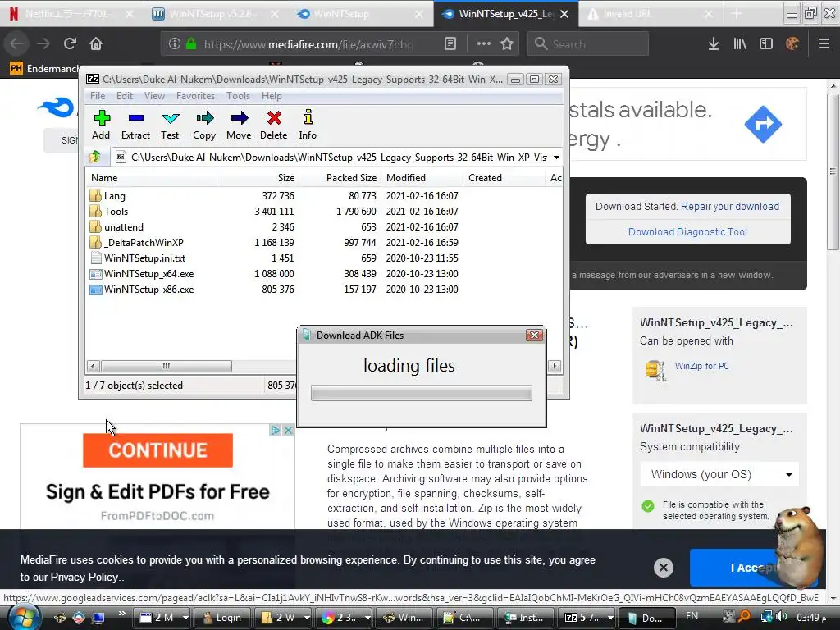Open Edit menu in 7-Zip

125,96
